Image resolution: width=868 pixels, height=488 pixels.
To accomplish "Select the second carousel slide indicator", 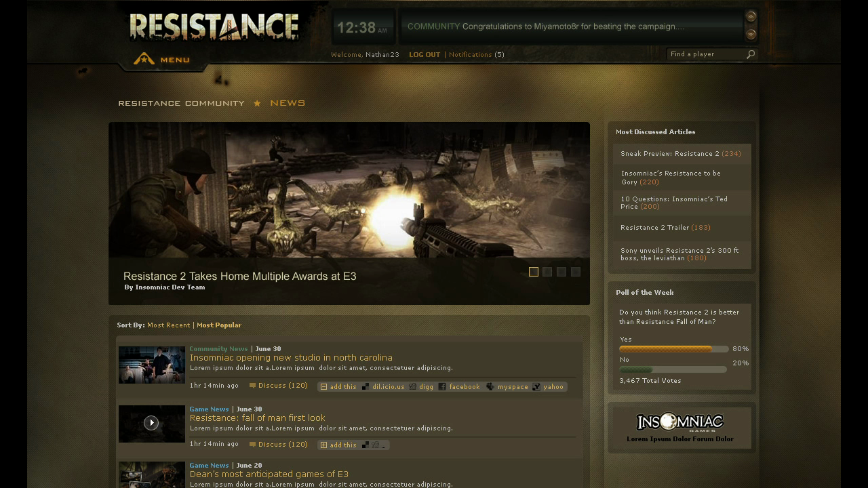I will tap(547, 272).
